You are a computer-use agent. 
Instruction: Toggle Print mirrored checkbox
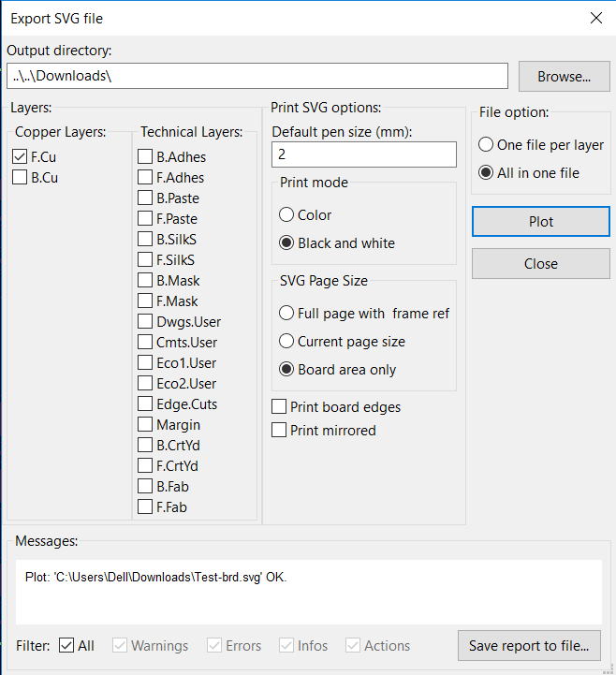pyautogui.click(x=279, y=431)
